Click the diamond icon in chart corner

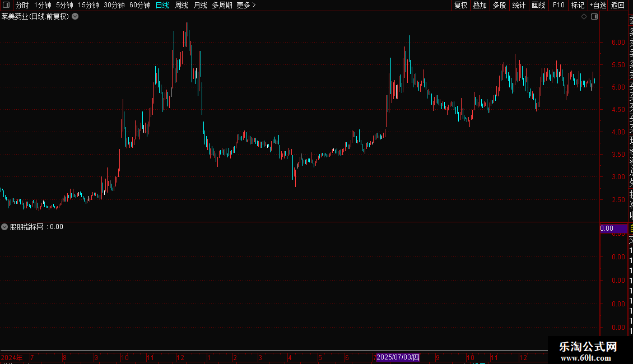[x=584, y=17]
